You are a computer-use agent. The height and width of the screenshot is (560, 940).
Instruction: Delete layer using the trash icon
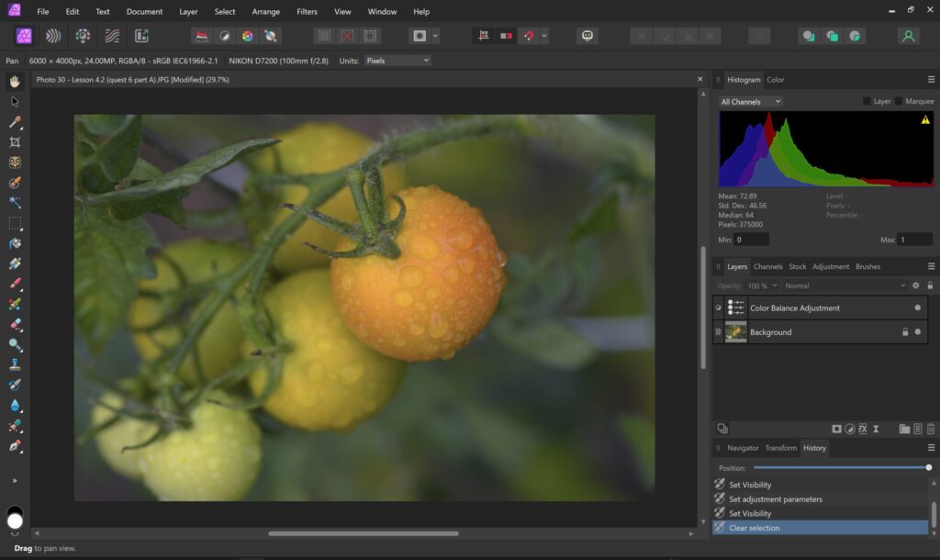[x=931, y=429]
